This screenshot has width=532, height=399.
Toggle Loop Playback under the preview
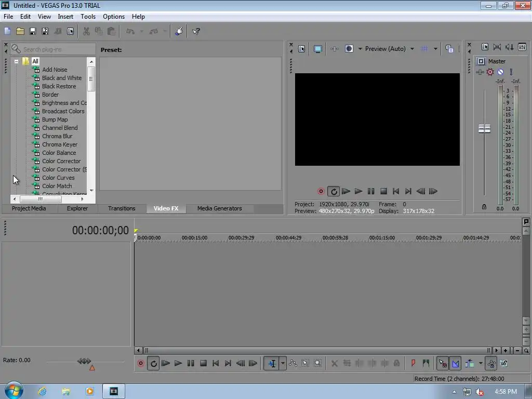334,191
